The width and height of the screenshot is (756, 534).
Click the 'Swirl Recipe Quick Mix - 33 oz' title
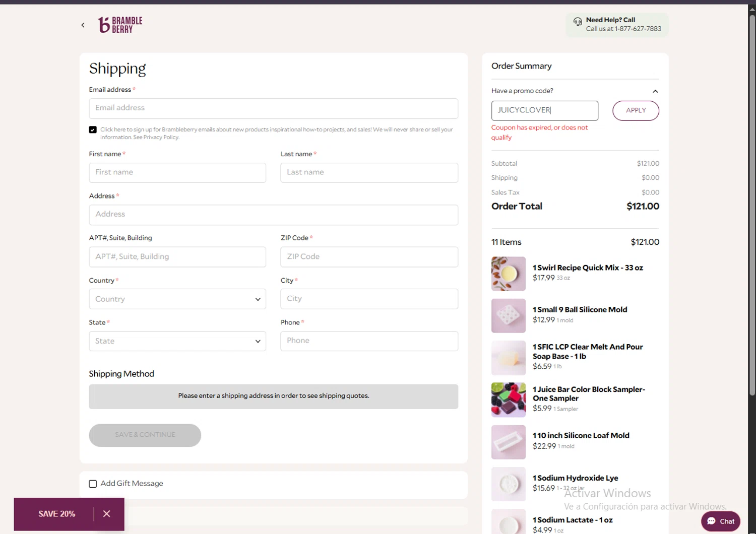(588, 268)
